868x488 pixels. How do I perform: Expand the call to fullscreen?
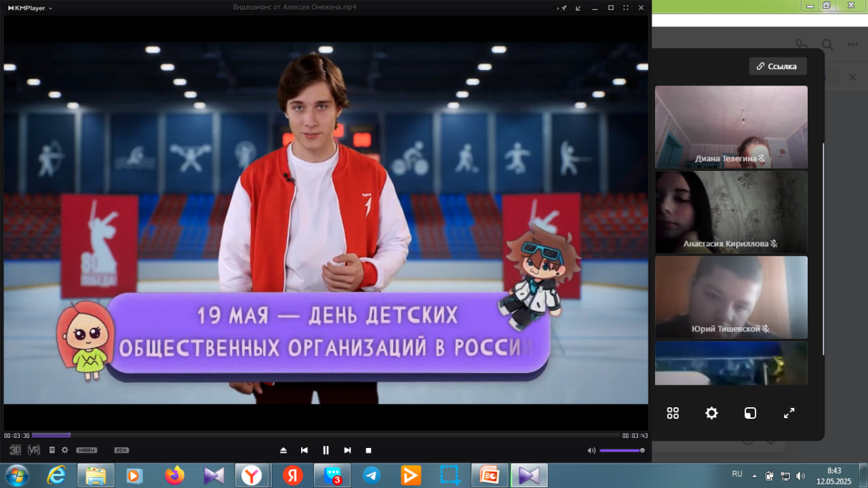pos(789,413)
